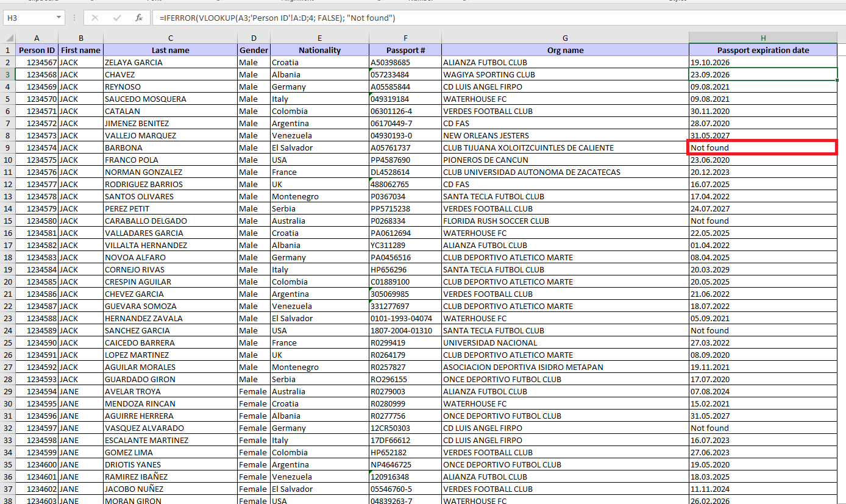
Task: Select column H header
Action: point(762,38)
